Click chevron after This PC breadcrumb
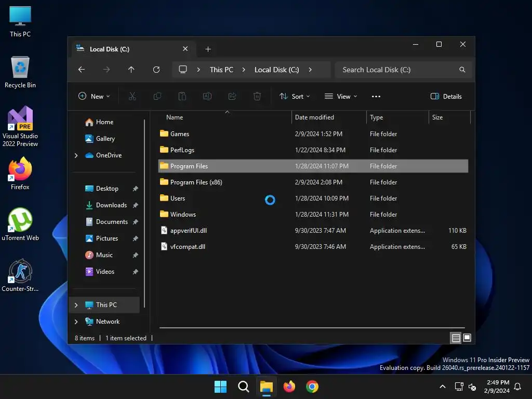Viewport: 532px width, 399px height. 244,70
